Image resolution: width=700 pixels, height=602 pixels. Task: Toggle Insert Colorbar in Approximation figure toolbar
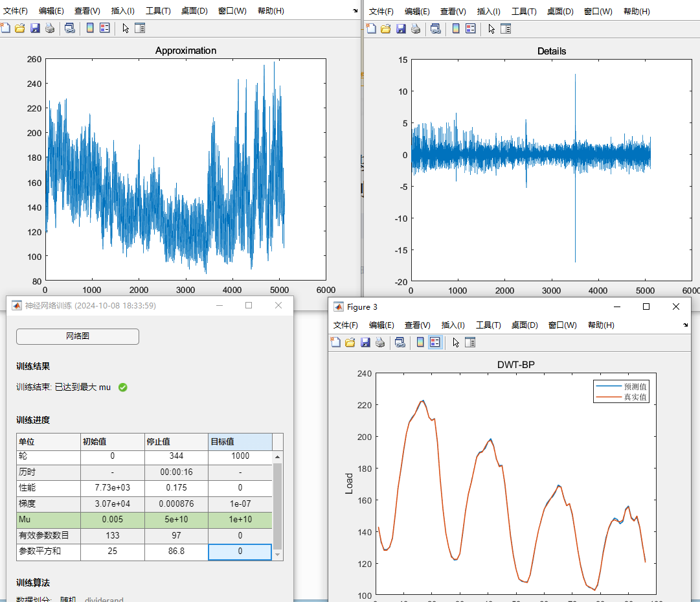coord(90,28)
